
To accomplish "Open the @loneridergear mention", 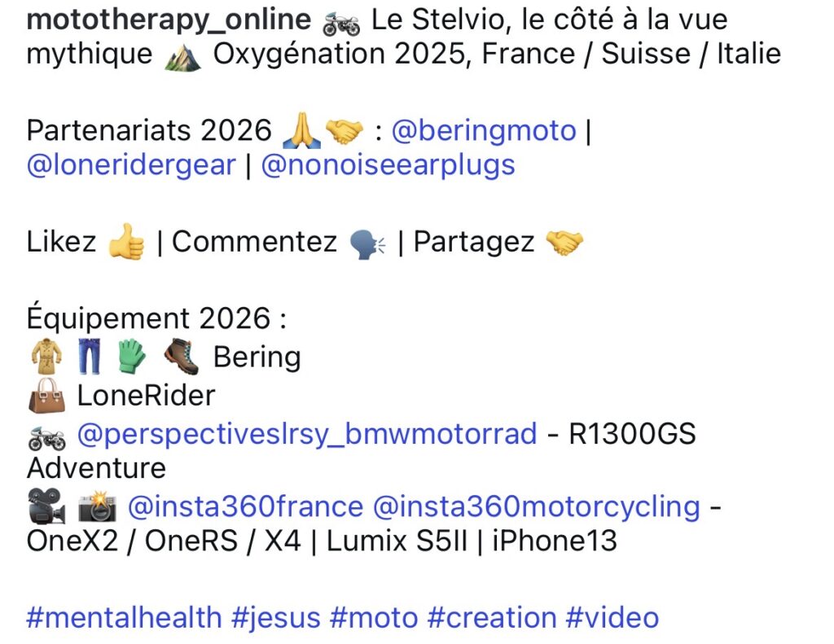I will pos(131,164).
